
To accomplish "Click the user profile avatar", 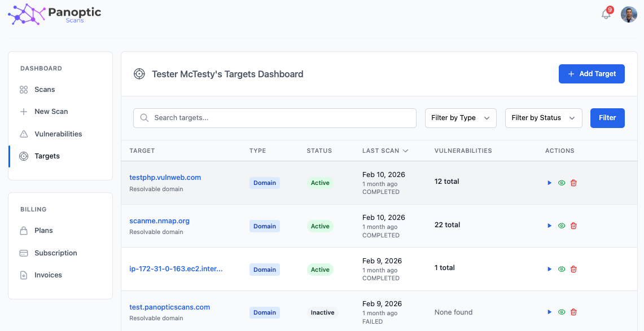I will (x=629, y=14).
